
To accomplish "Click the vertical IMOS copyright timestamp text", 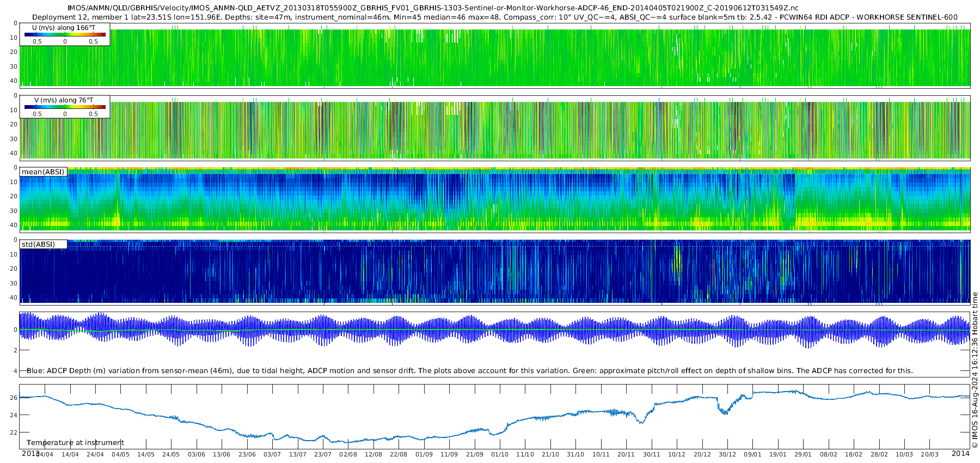I will point(975,370).
